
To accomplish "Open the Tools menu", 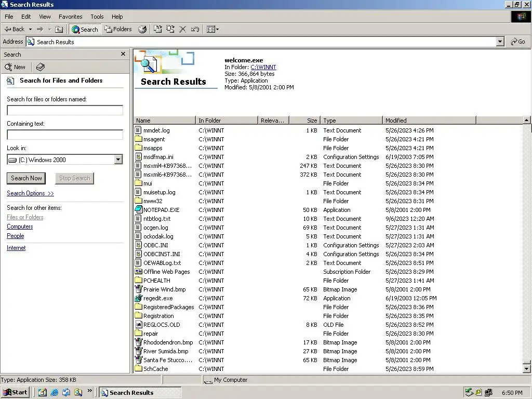I will pos(97,17).
